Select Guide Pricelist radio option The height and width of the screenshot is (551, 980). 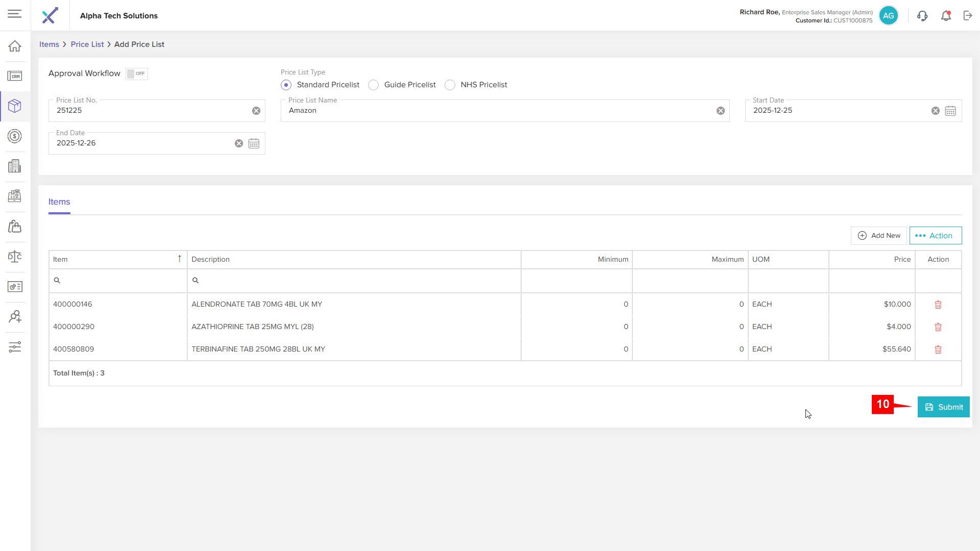[374, 85]
